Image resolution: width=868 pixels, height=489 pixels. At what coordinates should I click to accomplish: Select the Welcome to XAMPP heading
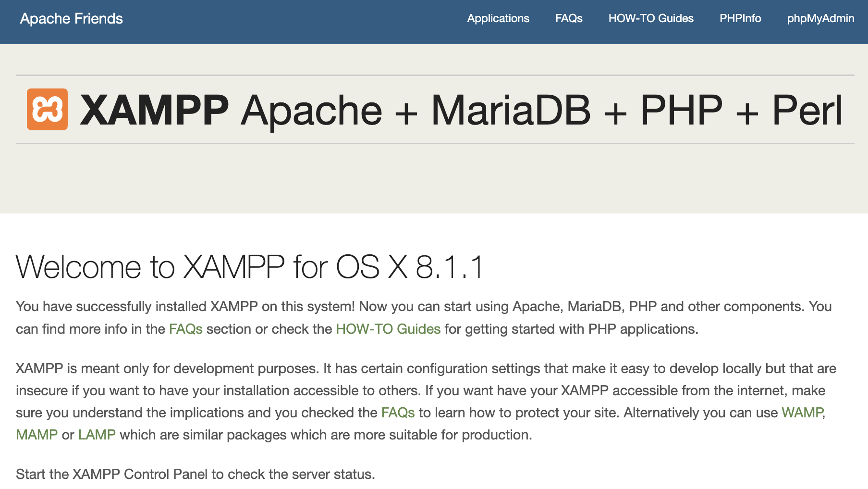[x=250, y=265]
